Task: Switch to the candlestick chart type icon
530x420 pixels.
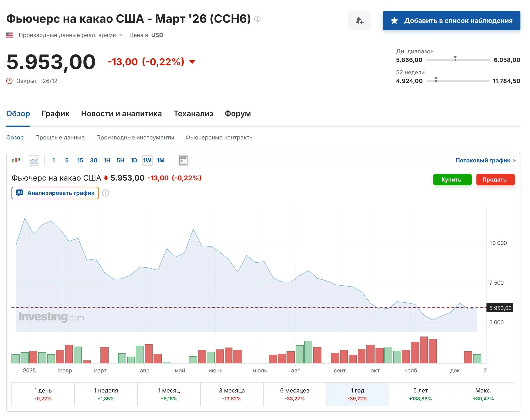Action: point(16,160)
